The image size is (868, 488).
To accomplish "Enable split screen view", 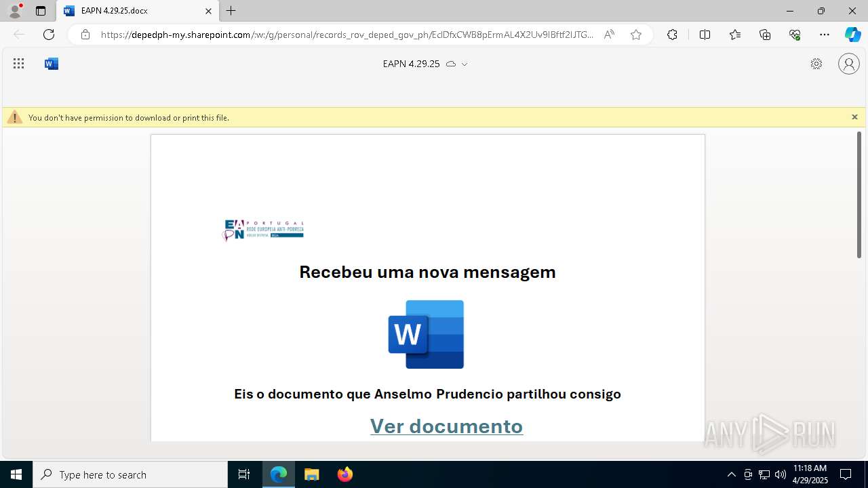I will pos(705,35).
